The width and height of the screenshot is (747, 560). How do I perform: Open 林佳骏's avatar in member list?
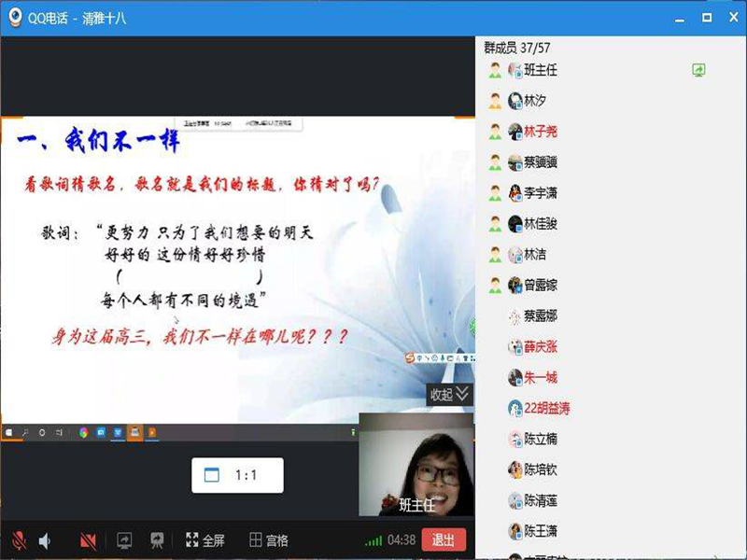click(x=515, y=224)
